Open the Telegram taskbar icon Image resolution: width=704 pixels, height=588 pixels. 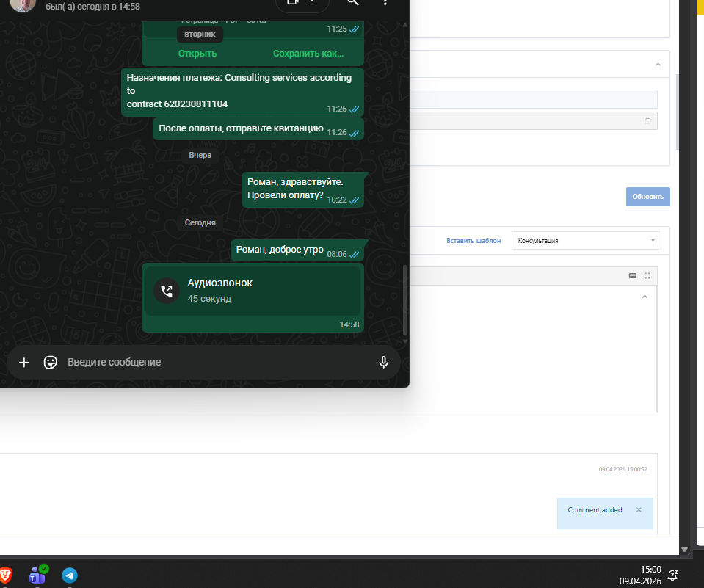70,576
